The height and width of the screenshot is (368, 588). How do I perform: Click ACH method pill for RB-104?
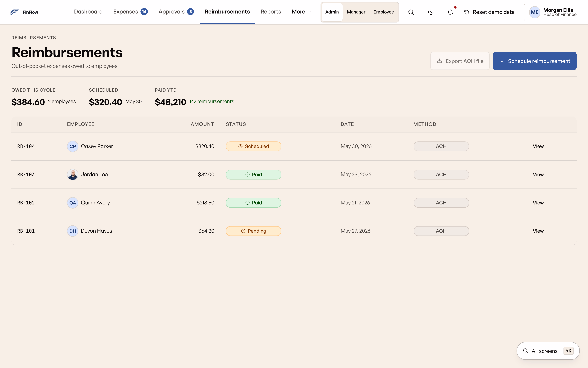click(x=441, y=146)
